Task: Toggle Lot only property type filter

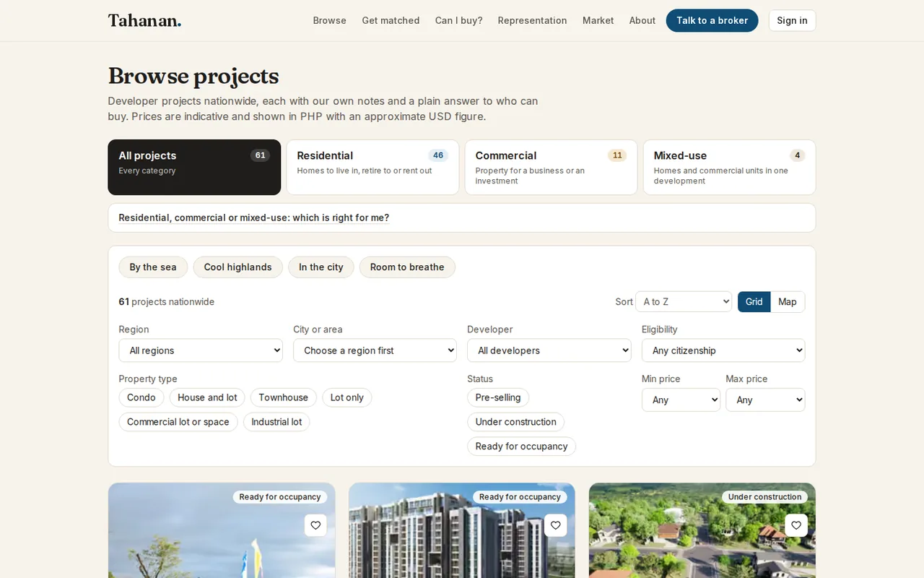Action: coord(347,397)
